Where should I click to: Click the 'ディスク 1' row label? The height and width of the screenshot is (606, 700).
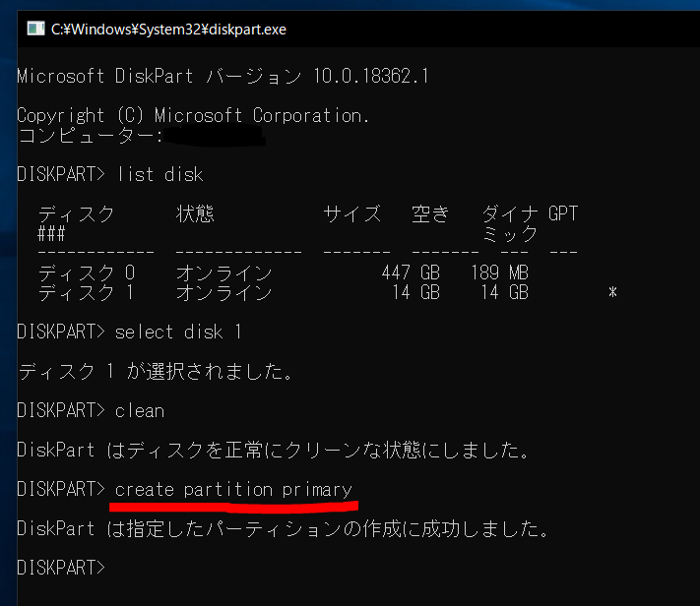85,292
